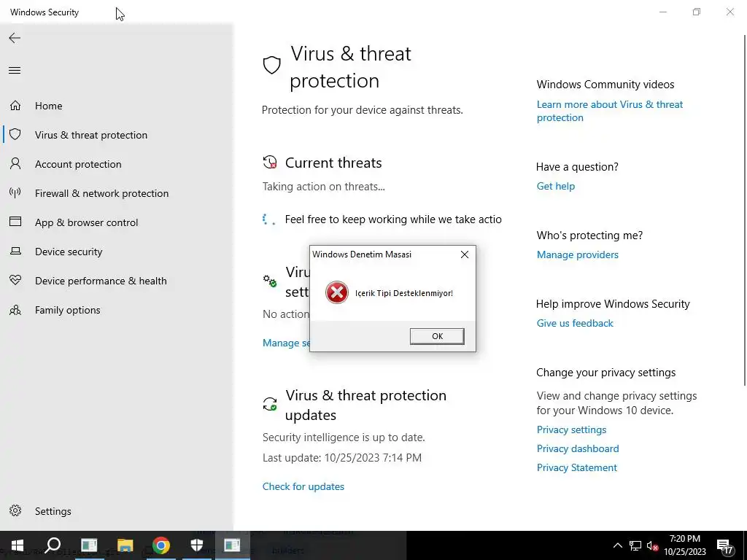Open Privacy Statement link

point(577,467)
